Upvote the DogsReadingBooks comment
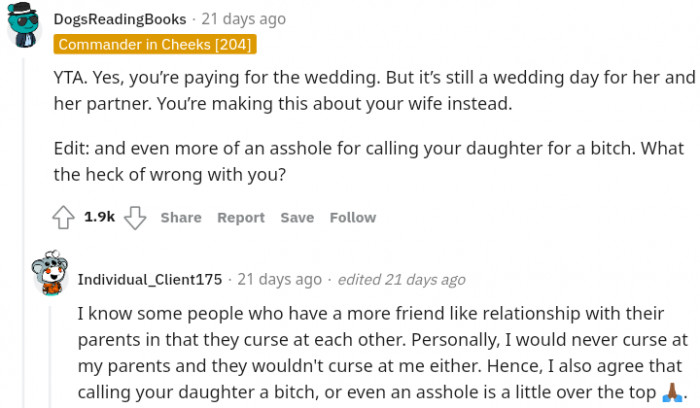 [63, 217]
